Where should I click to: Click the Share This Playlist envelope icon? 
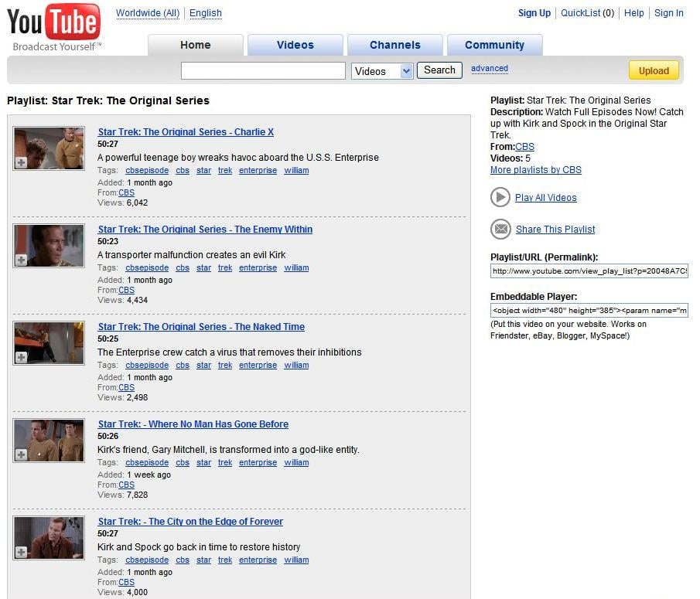pyautogui.click(x=500, y=229)
